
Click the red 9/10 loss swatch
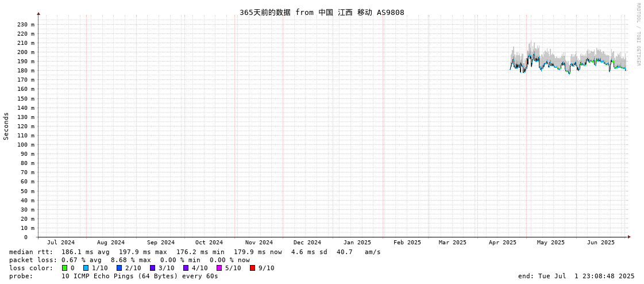(x=252, y=268)
